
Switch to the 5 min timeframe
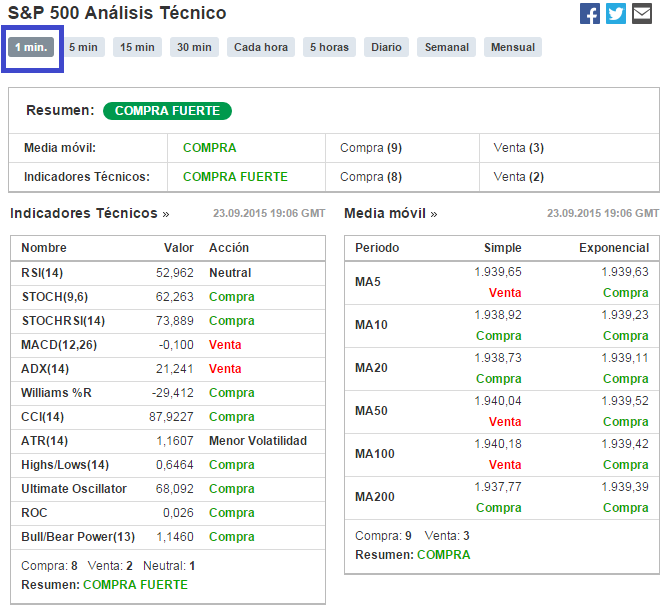84,47
